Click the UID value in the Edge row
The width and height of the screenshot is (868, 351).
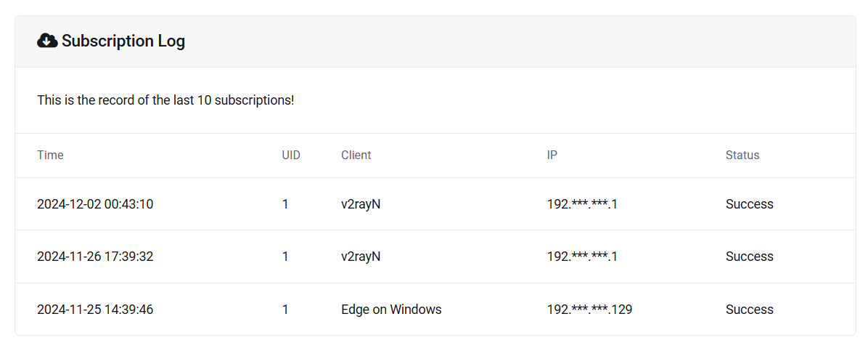coord(285,310)
